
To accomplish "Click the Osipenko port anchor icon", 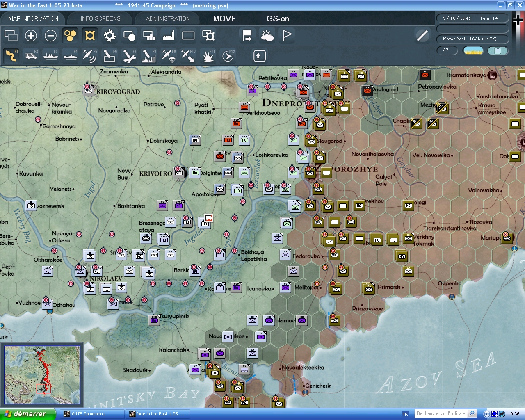I will (x=452, y=297).
